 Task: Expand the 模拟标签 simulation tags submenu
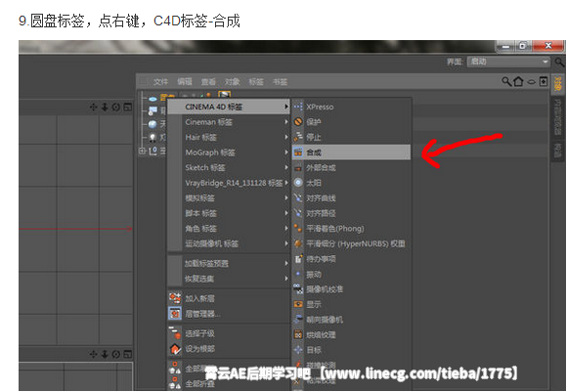[229, 197]
